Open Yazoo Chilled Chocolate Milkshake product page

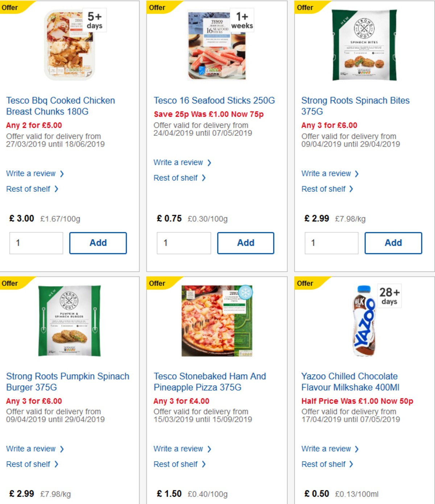349,382
